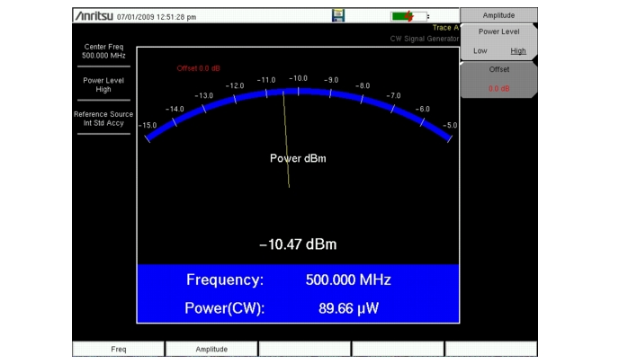The width and height of the screenshot is (619, 364).
Task: Click the -10.0 gauge scale label
Action: 298,78
